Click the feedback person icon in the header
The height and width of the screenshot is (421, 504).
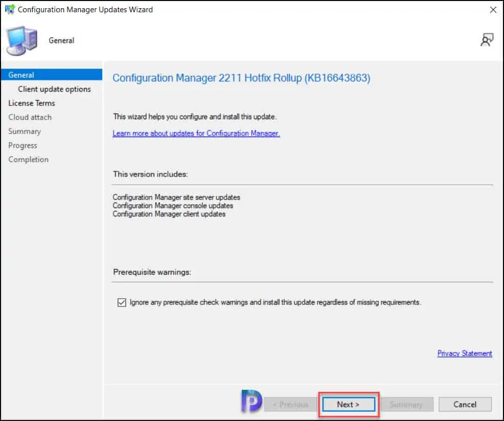[x=487, y=40]
